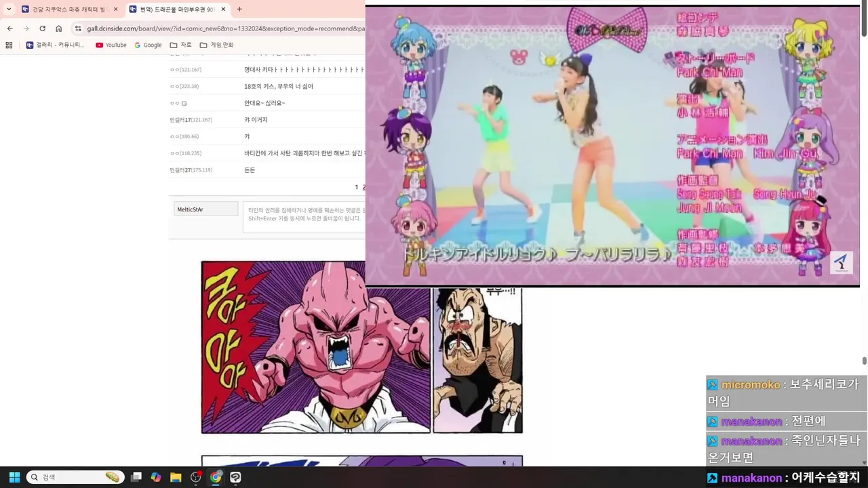The image size is (868, 488).
Task: Close the 드래곤볼 마인부우편 tab
Action: pos(223,9)
